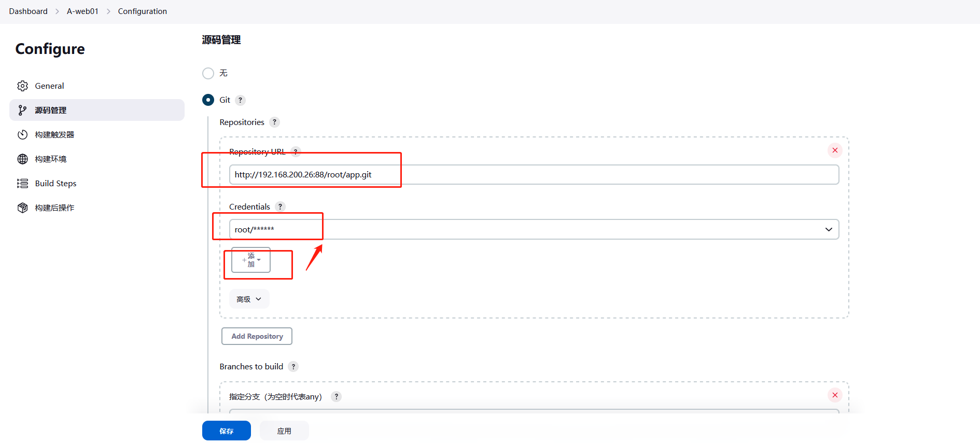This screenshot has width=980, height=443.
Task: Navigate to A-web01 in breadcrumb
Action: pos(82,11)
